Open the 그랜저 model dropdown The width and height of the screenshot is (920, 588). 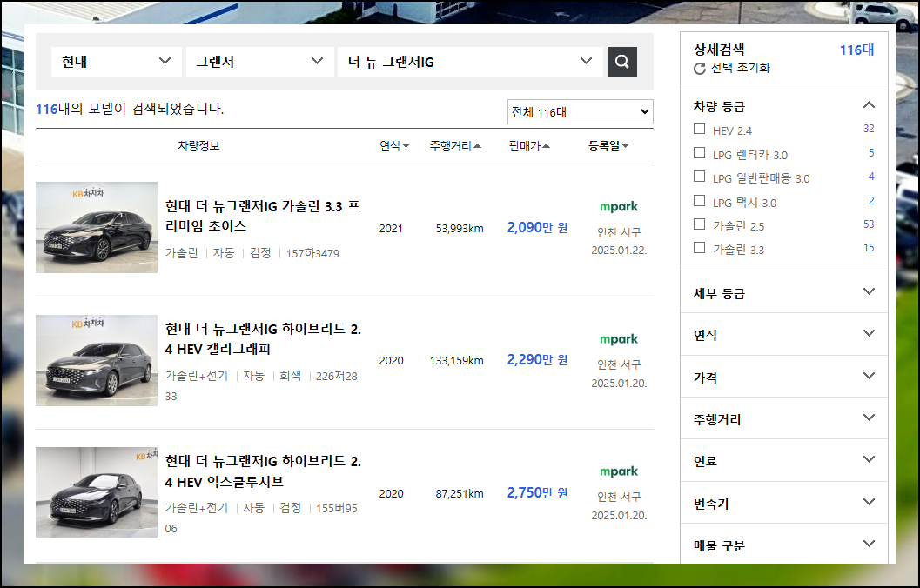pos(260,62)
